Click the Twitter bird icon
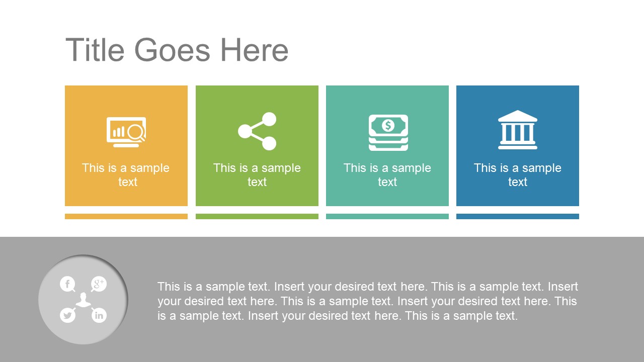The width and height of the screenshot is (644, 362). [67, 315]
